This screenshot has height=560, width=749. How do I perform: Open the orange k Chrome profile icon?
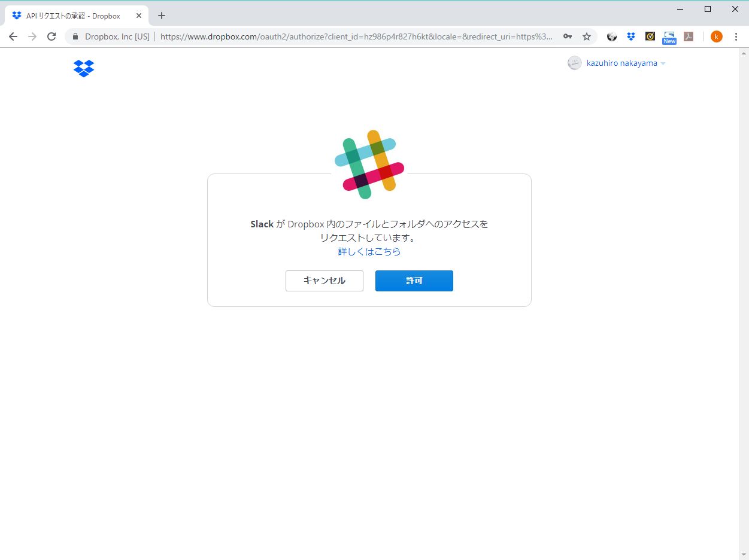tap(717, 36)
